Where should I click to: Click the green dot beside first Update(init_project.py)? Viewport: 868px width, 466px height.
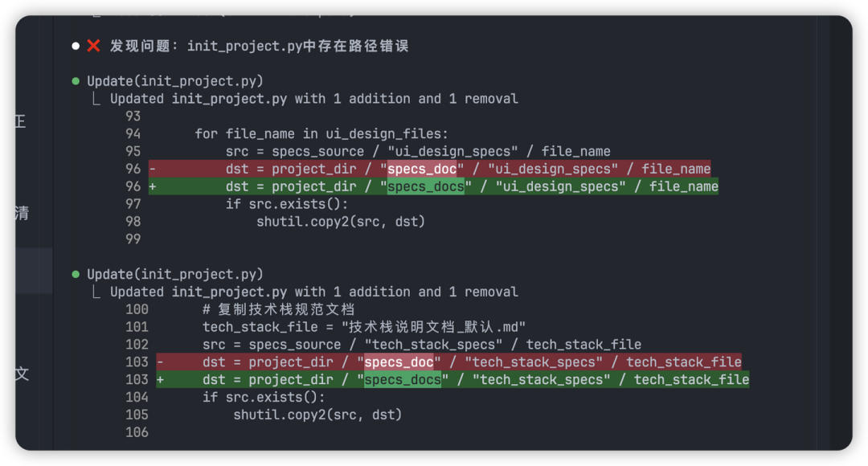(76, 81)
